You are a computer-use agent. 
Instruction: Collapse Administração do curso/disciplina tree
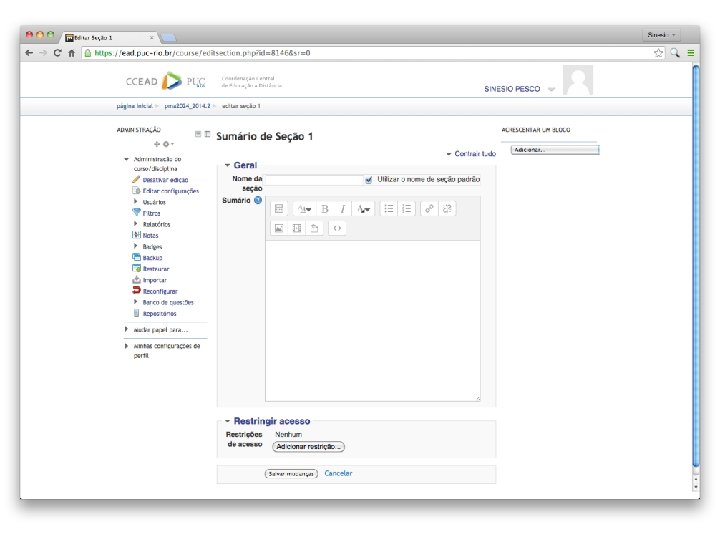pyautogui.click(x=126, y=159)
